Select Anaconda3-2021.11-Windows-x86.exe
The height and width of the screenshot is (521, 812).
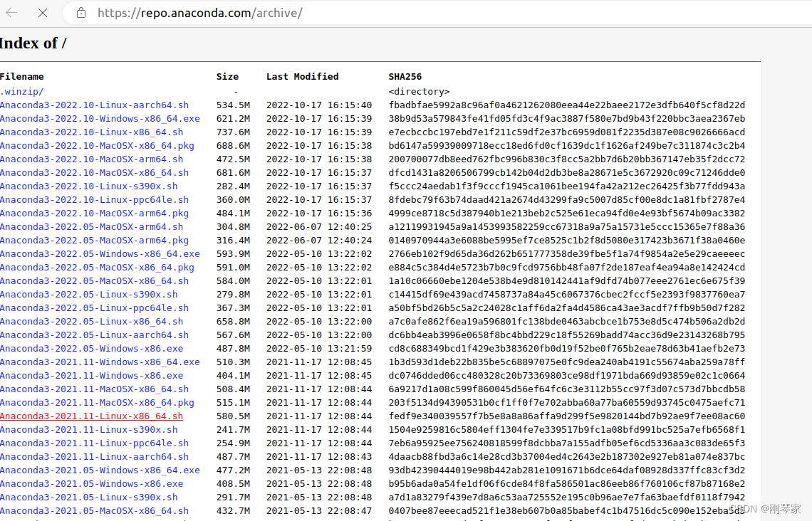(87, 375)
